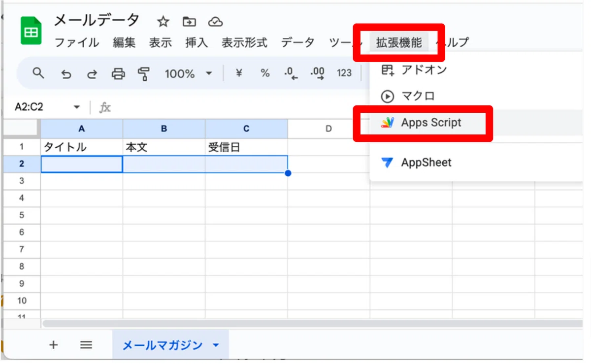Open the search menus magnifier icon
The height and width of the screenshot is (364, 591).
click(38, 73)
